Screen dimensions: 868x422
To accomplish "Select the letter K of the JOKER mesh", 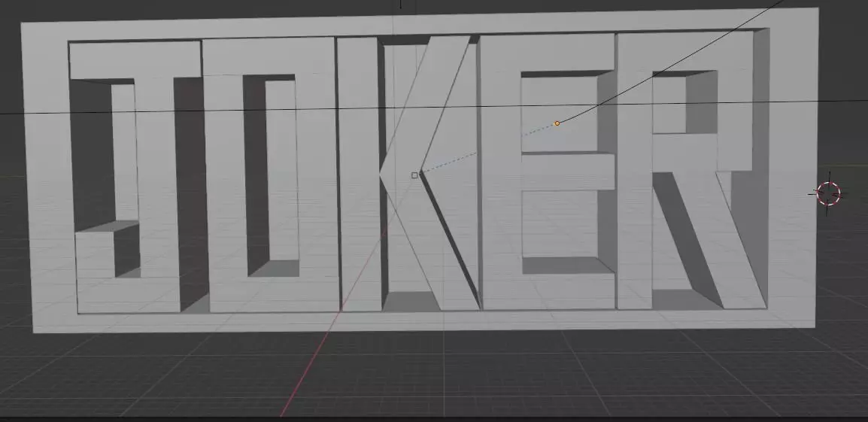I will pyautogui.click(x=410, y=172).
